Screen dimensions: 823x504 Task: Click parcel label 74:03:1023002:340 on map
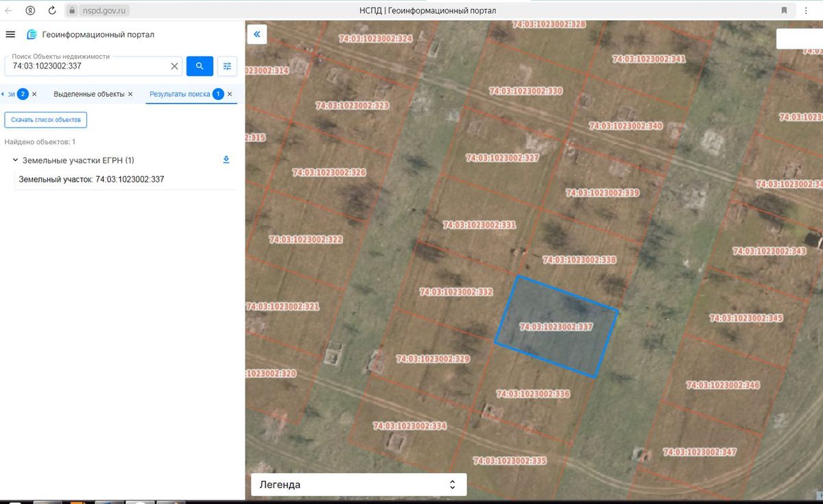pyautogui.click(x=625, y=126)
